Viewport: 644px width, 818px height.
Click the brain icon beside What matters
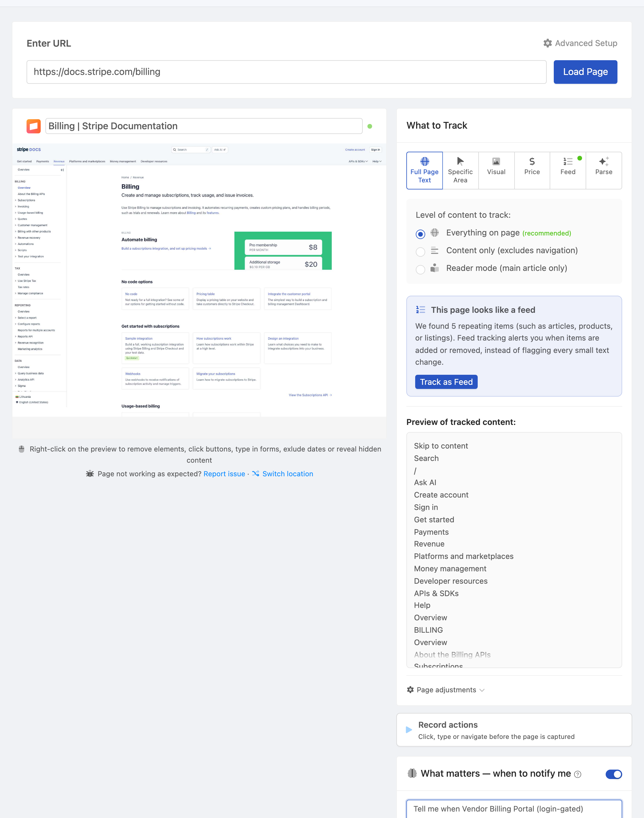[x=412, y=773]
